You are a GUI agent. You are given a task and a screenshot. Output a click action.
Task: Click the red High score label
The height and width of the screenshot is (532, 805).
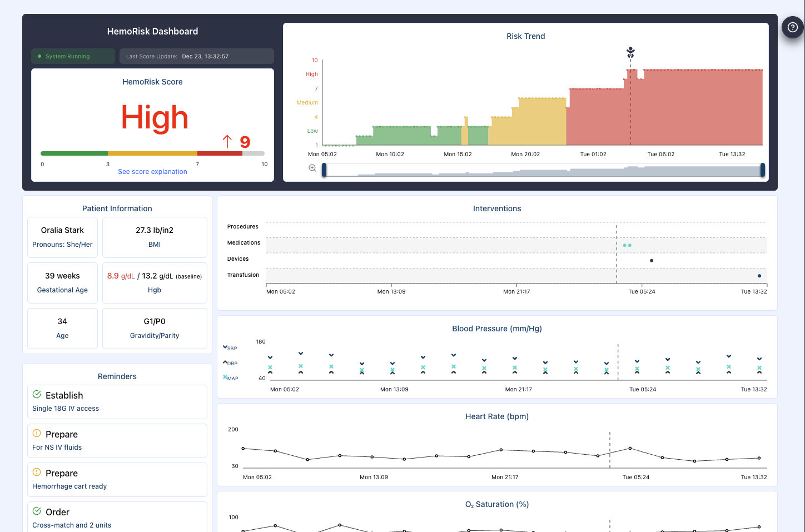point(154,118)
